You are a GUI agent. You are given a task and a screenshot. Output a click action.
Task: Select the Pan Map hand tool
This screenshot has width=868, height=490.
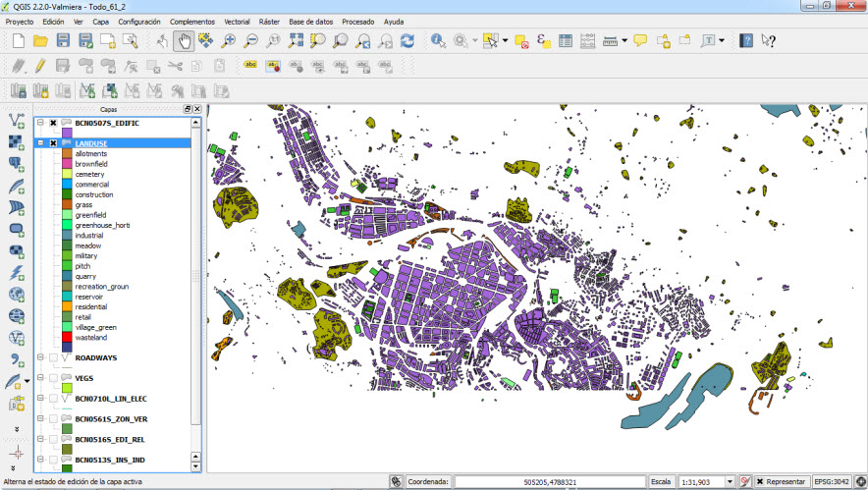click(184, 40)
